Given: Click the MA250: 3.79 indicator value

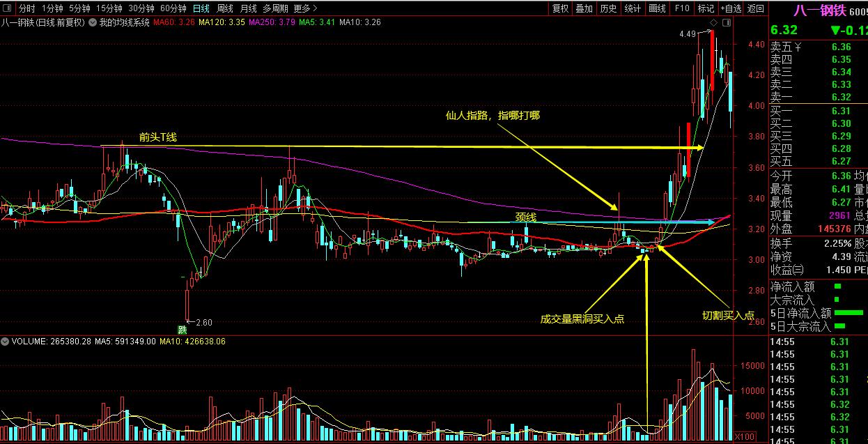Looking at the screenshot, I should [272, 22].
